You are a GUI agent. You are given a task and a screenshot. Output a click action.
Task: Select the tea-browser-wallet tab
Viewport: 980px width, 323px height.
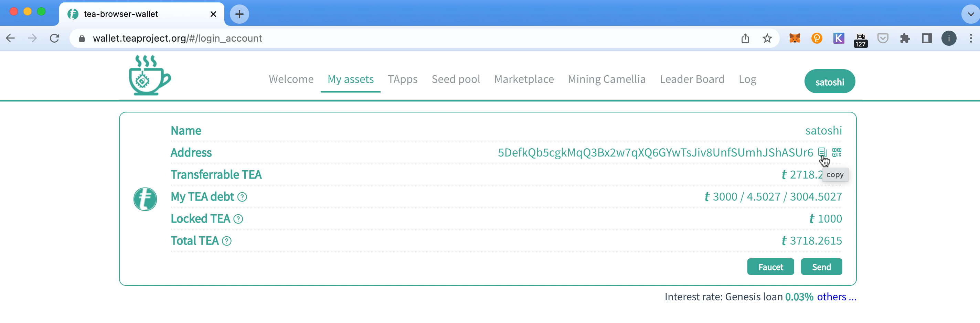(x=141, y=14)
